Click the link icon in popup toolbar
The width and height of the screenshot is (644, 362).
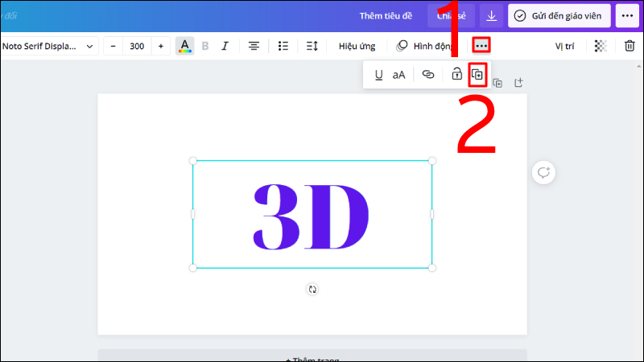point(428,75)
